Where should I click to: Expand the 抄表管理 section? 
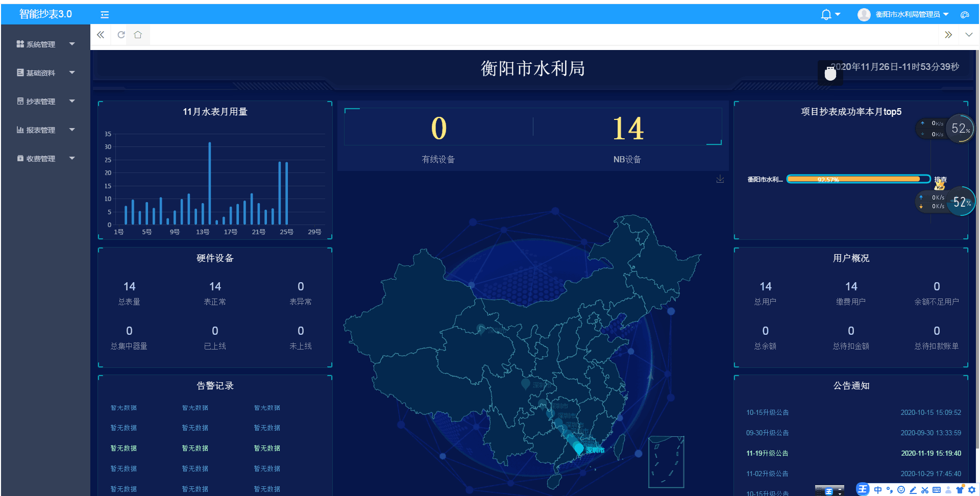(x=44, y=101)
